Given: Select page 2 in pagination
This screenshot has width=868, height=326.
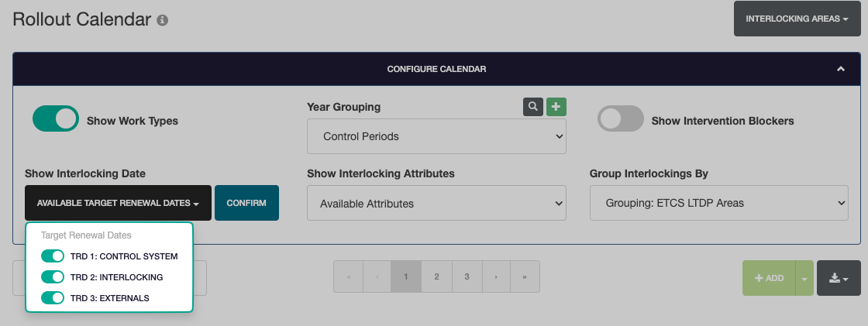Looking at the screenshot, I should [x=436, y=276].
